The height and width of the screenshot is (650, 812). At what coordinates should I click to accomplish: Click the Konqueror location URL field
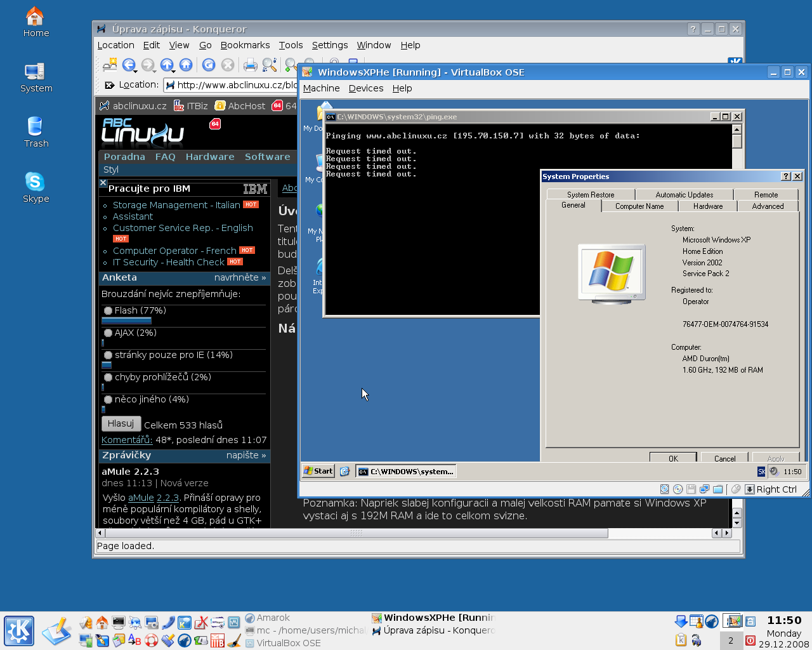pos(231,85)
